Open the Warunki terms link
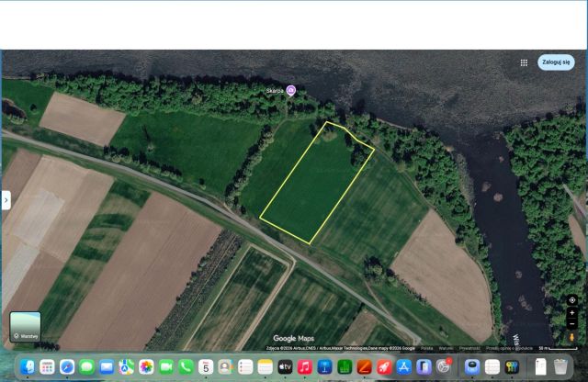Screen dimensions: 588x382 coord(446,348)
